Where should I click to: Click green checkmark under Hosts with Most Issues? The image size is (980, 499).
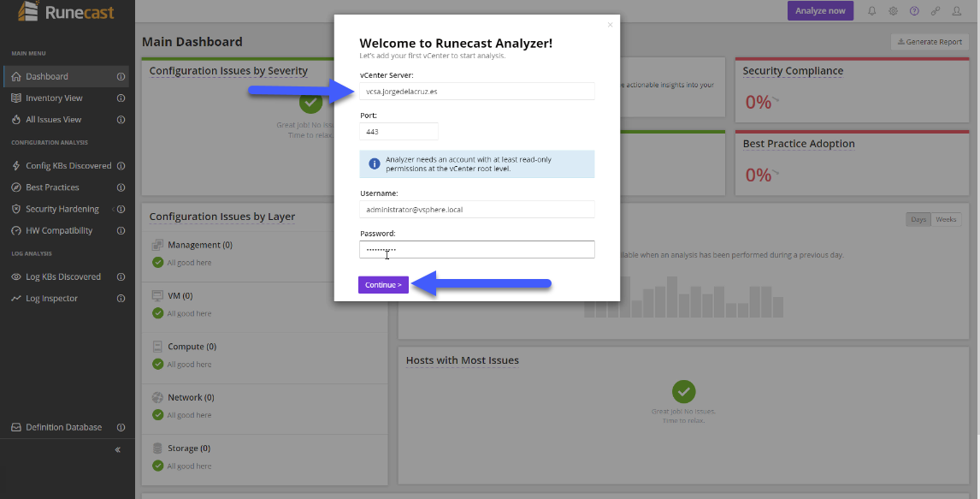coord(684,391)
